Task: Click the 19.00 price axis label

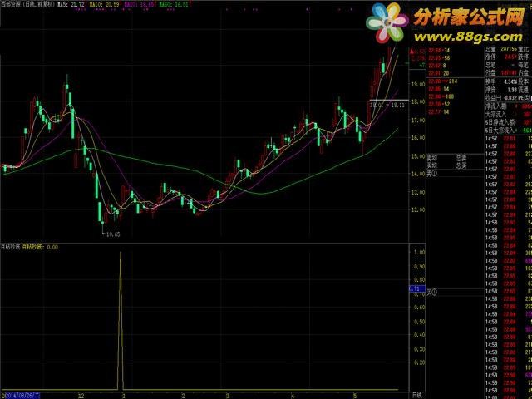Action: [x=417, y=84]
